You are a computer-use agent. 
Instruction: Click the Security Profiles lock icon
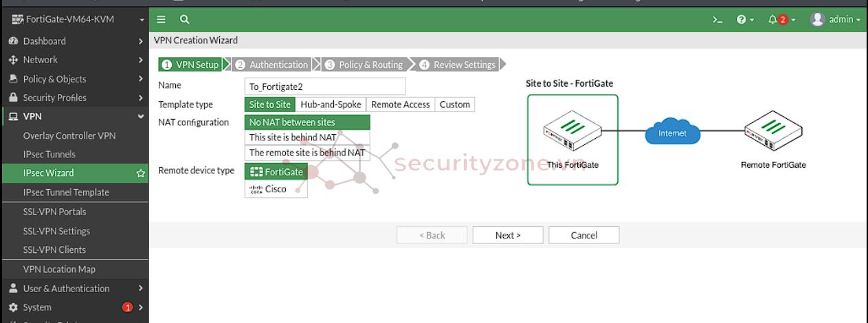pyautogui.click(x=13, y=98)
